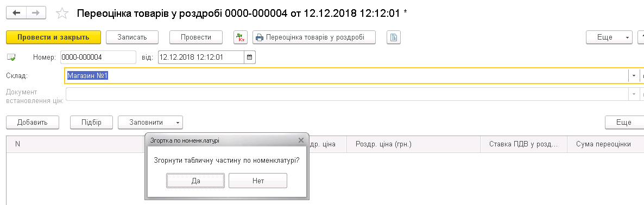Add document to favorites with star icon
This screenshot has width=644, height=205.
62,13
